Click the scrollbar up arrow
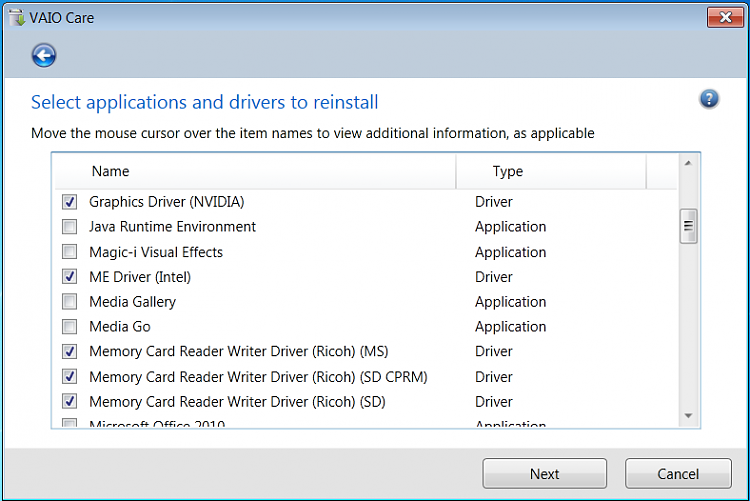 pyautogui.click(x=688, y=163)
